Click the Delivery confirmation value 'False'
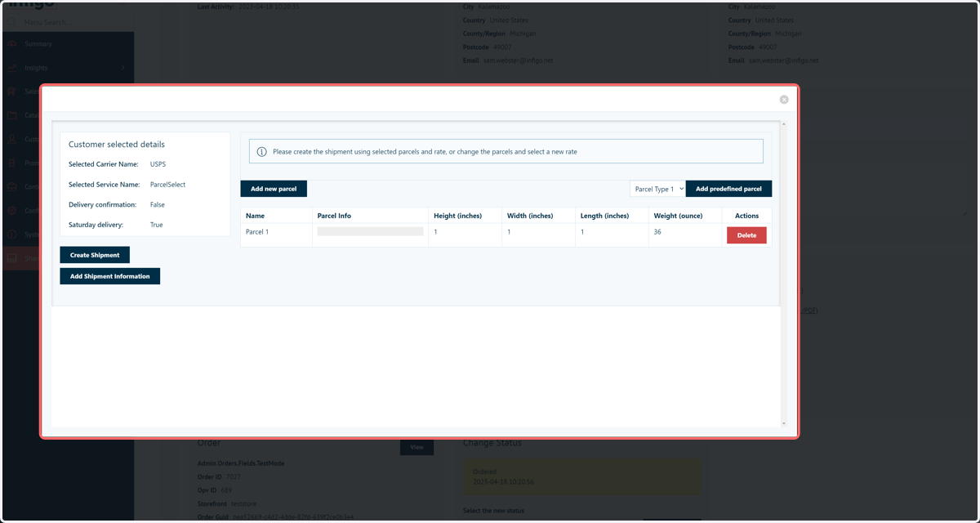This screenshot has width=980, height=523. (x=158, y=204)
